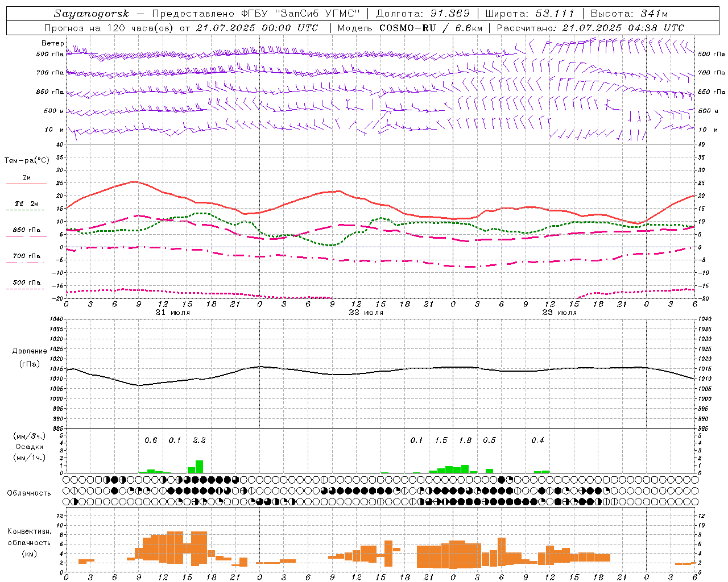This screenshot has height=582, width=728.
Task: Click the Sayanogorsk station title
Action: tap(92, 14)
